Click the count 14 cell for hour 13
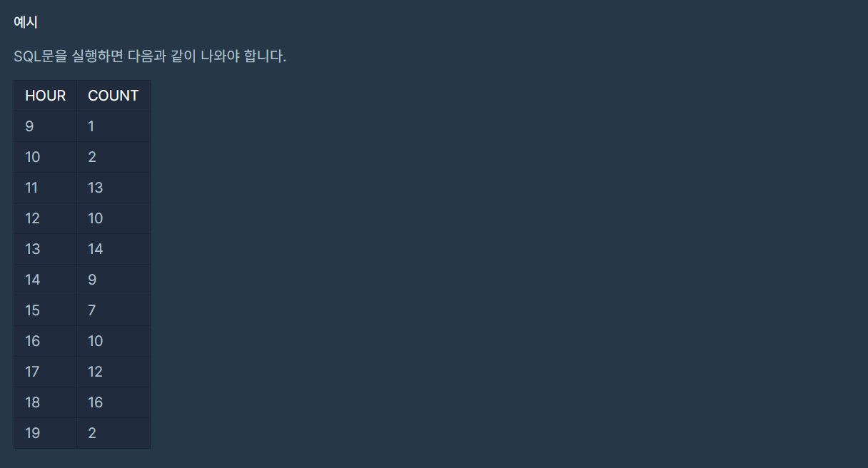 [x=113, y=249]
